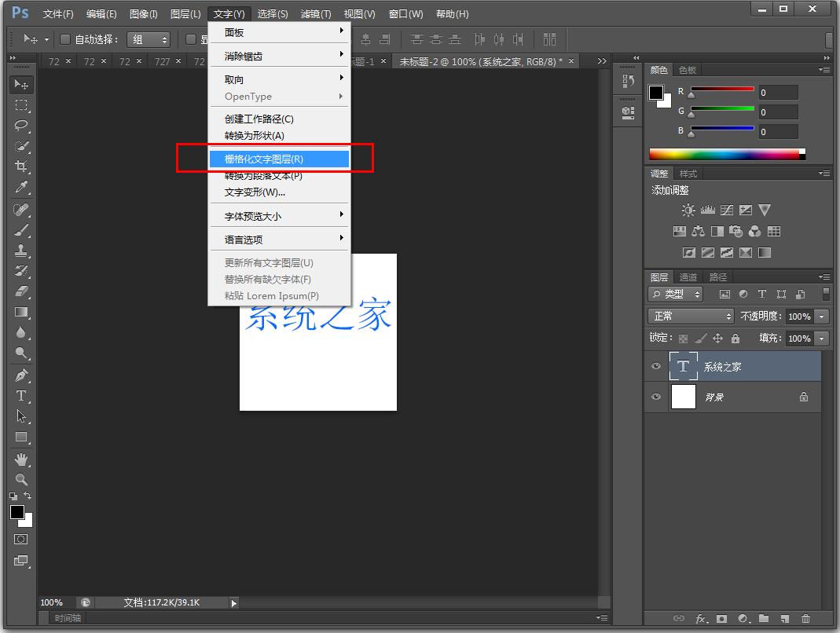Viewport: 840px width, 633px height.
Task: Enable the 自动选择 checkbox in the options bar
Action: [66, 38]
